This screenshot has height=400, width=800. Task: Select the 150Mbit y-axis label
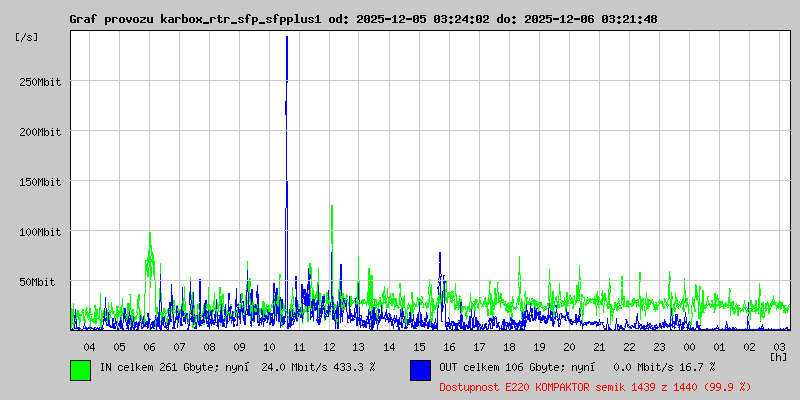pyautogui.click(x=39, y=182)
